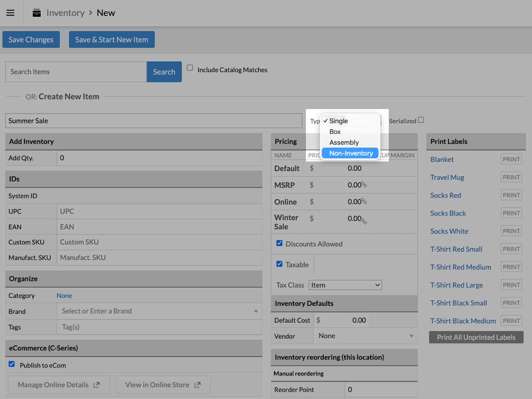Toggle the Serialized checkbox
Screen dimensions: 532x399
pyautogui.click(x=421, y=120)
